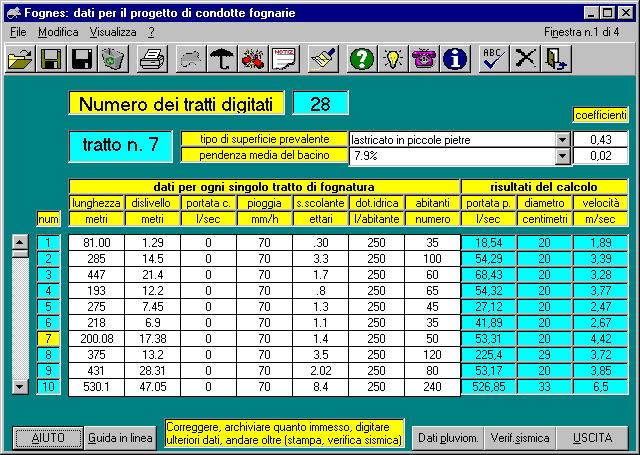Image resolution: width=640 pixels, height=455 pixels.
Task: Click the umbrella icon in toolbar
Action: (x=221, y=60)
